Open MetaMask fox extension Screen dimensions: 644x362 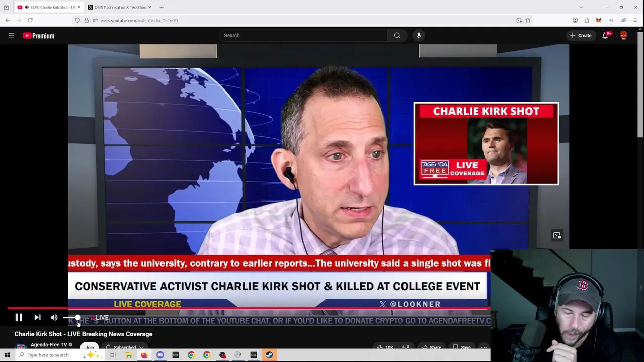pos(598,20)
